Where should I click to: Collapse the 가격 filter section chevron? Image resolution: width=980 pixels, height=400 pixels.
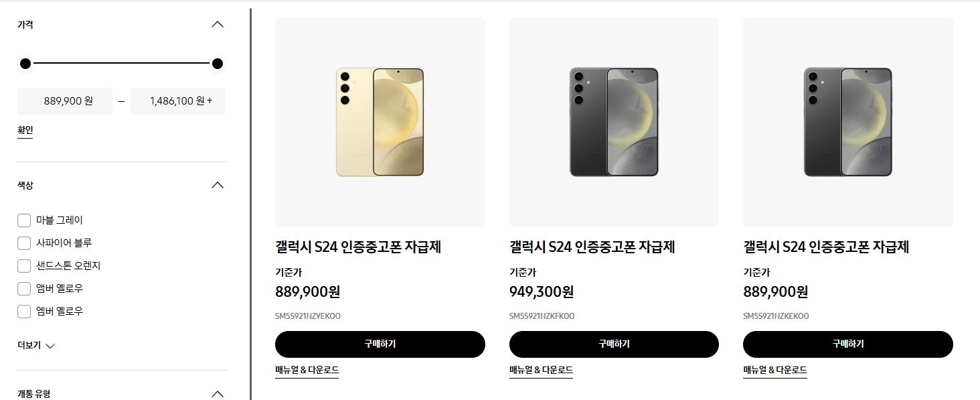click(218, 25)
